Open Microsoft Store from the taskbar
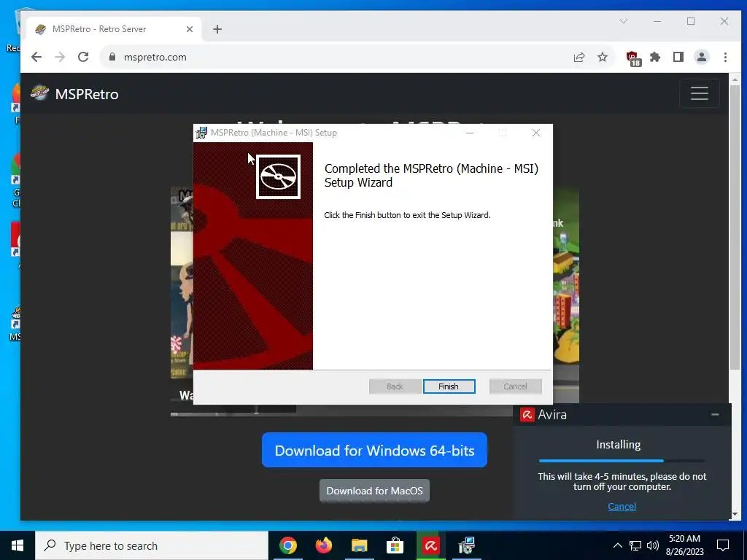Viewport: 747px width, 560px height. point(395,545)
